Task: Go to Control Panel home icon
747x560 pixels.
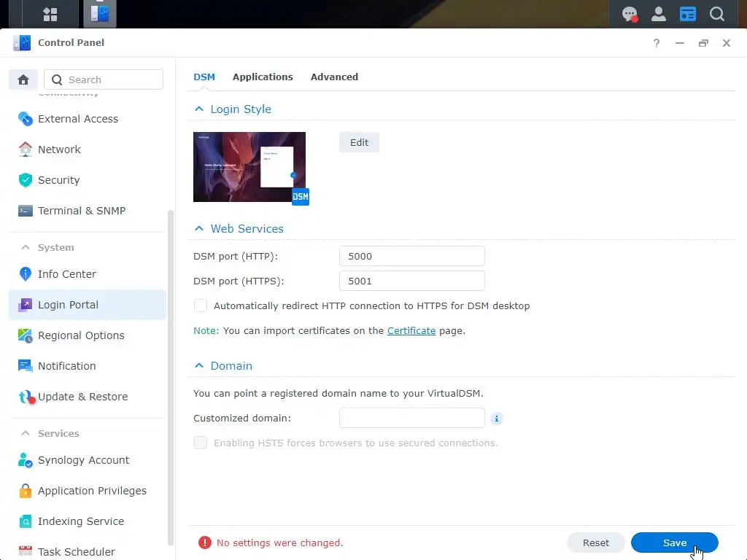Action: click(x=23, y=79)
